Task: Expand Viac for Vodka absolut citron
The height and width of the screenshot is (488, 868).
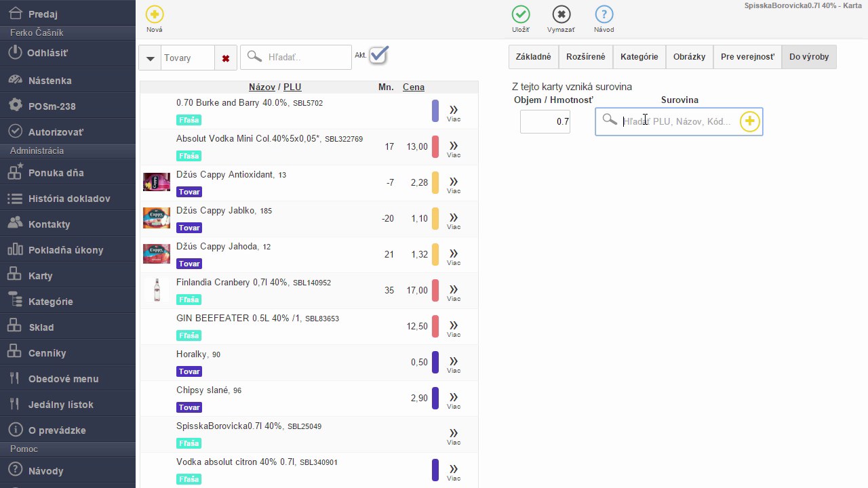Action: coord(454,472)
